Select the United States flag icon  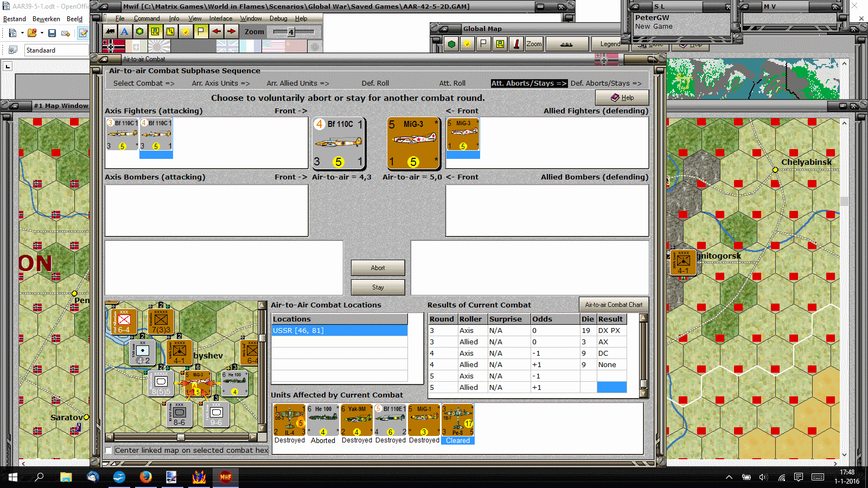(x=273, y=46)
